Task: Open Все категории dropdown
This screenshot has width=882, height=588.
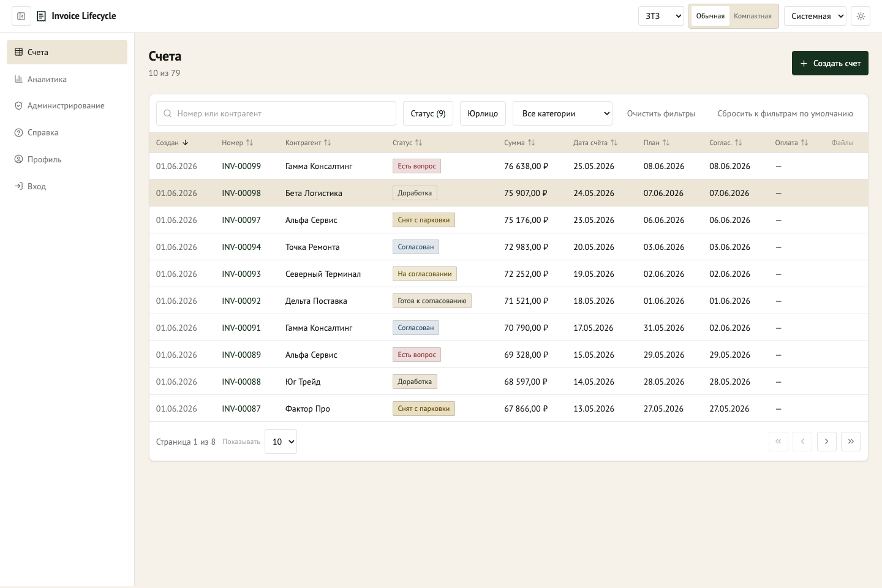Action: [x=562, y=113]
